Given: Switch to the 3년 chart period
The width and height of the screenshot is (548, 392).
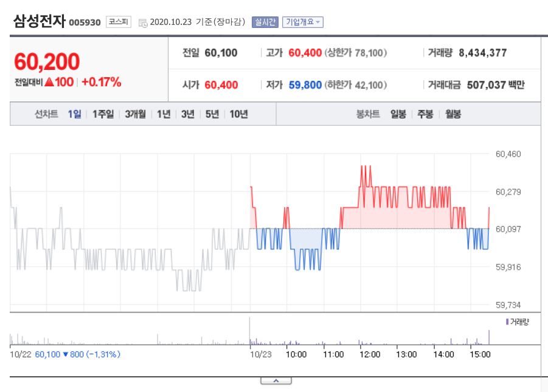Looking at the screenshot, I should tap(188, 114).
